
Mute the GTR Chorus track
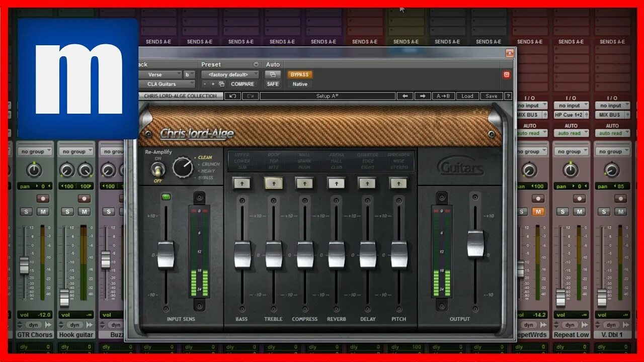point(43,212)
